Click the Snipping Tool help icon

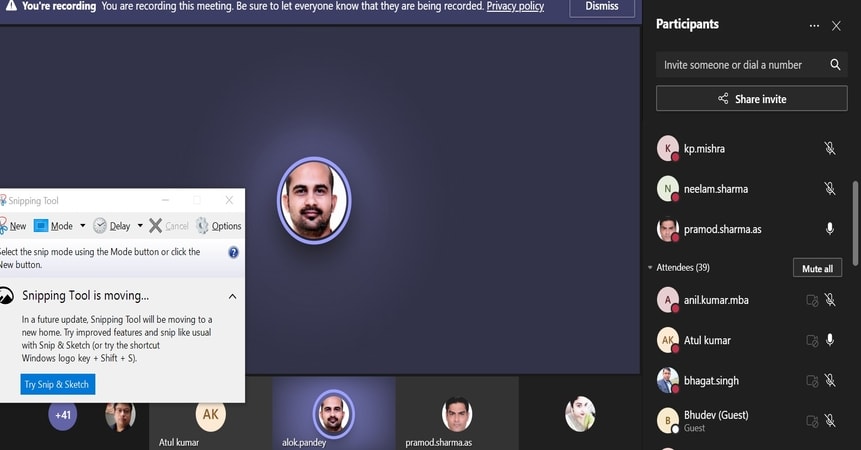click(233, 253)
